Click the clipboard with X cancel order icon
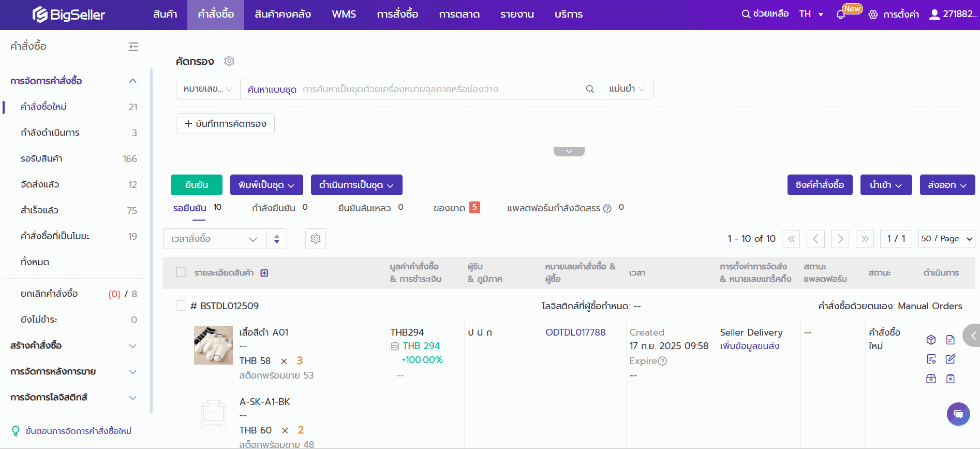The height and width of the screenshot is (449, 980). pyautogui.click(x=950, y=379)
